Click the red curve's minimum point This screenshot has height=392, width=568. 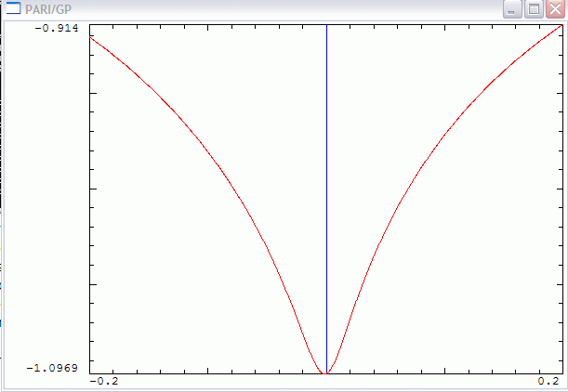[x=325, y=372]
